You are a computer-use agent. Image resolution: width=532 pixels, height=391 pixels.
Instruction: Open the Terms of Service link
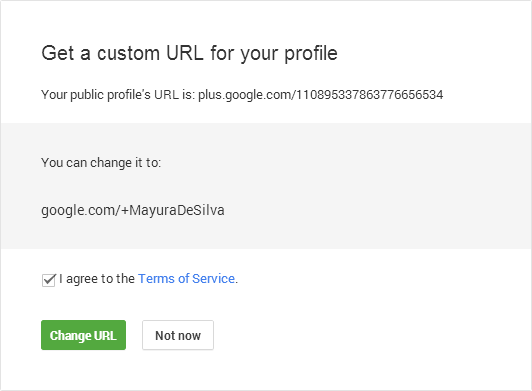tap(186, 279)
